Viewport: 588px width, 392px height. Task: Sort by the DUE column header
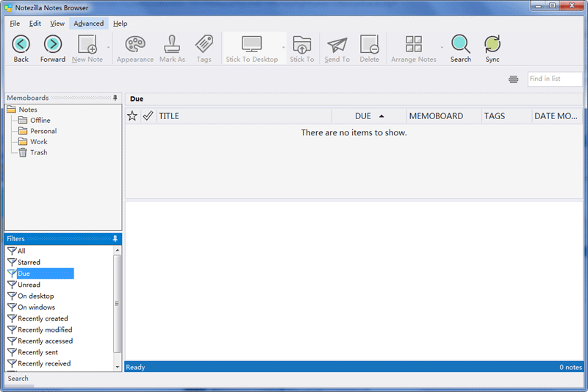point(369,116)
